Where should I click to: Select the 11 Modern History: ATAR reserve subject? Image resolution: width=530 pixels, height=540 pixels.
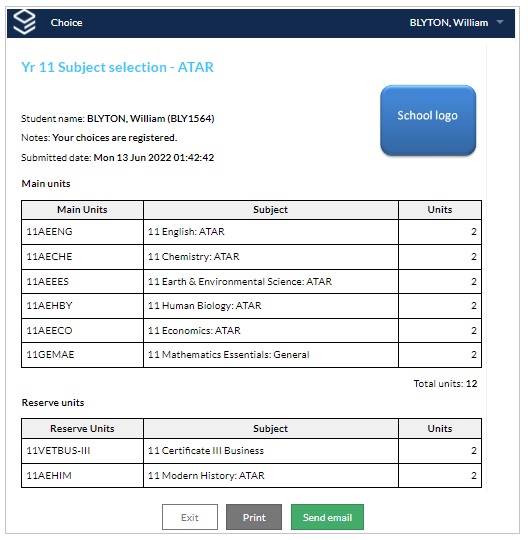coord(206,476)
